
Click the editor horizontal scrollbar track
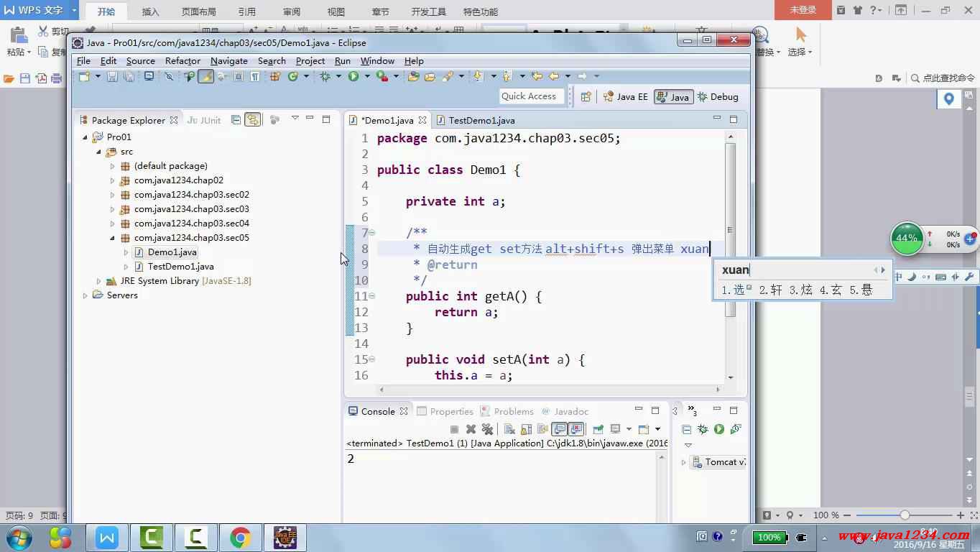click(550, 389)
